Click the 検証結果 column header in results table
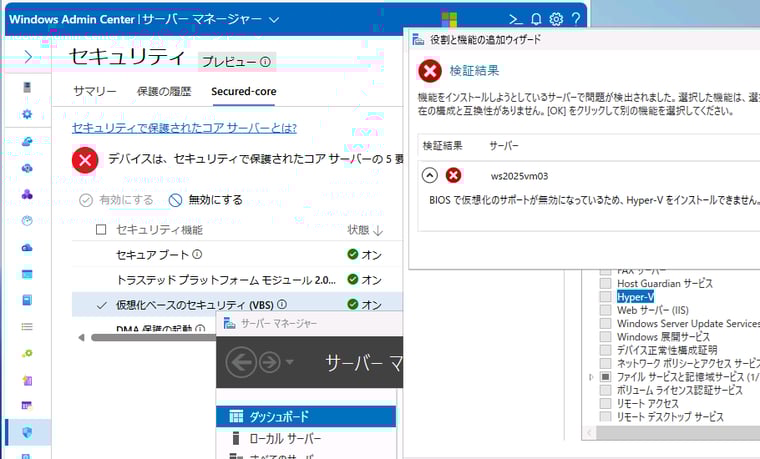 [x=443, y=145]
